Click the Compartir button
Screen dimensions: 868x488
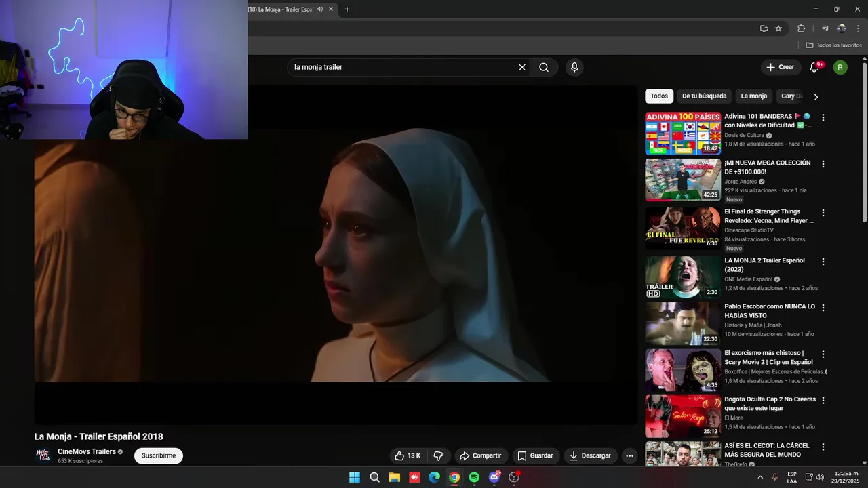480,455
